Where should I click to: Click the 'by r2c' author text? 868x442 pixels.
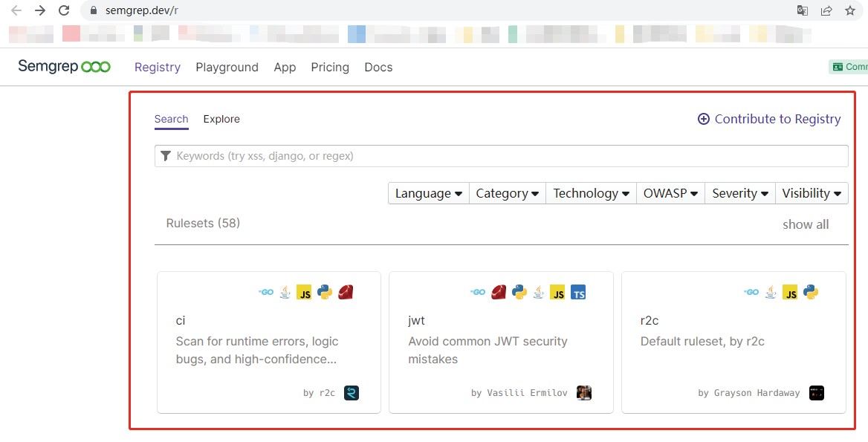point(319,393)
